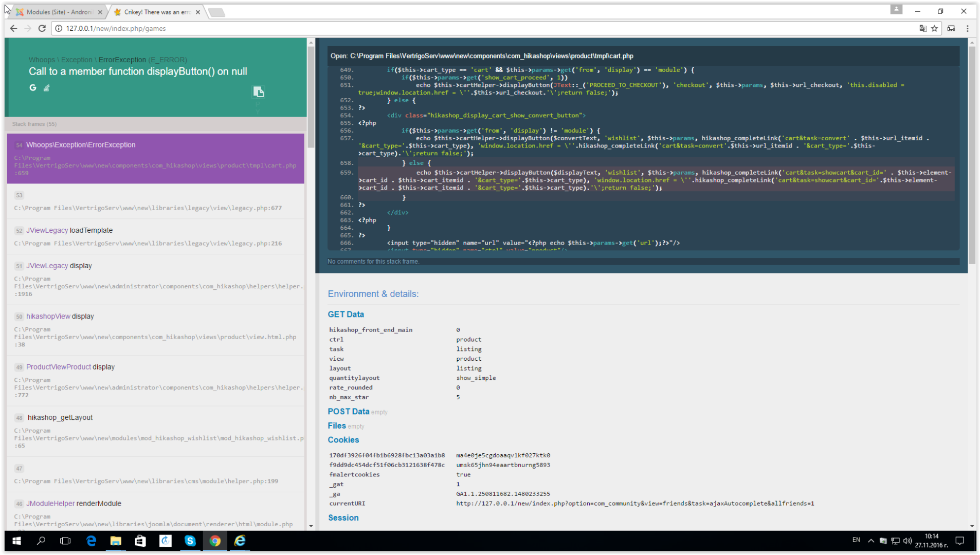The image size is (980, 555).
Task: Click the Cast extension icon
Action: click(x=951, y=28)
